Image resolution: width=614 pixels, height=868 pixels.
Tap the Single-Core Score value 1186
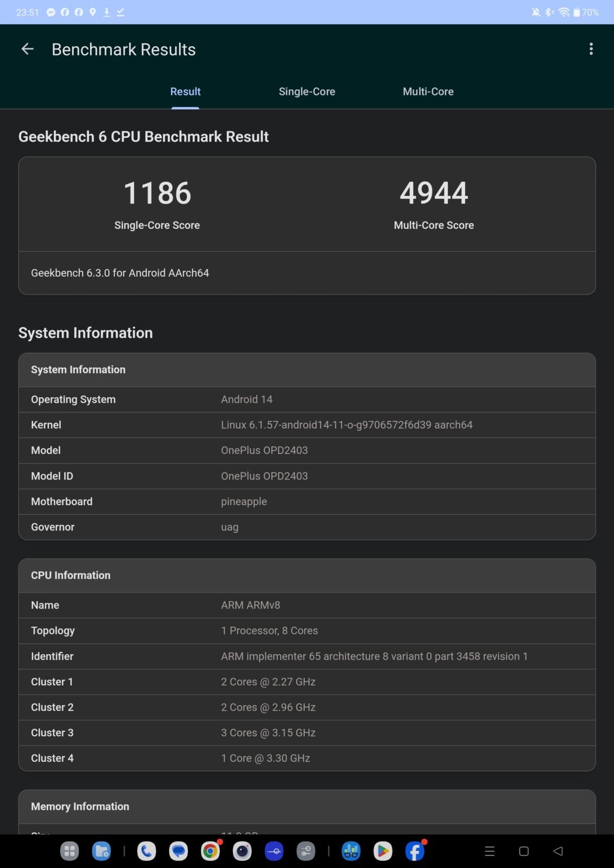(157, 193)
